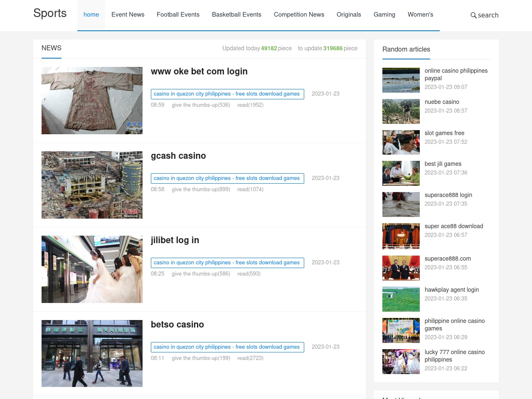Open 'best jili games' article
The image size is (532, 399).
tap(443, 164)
